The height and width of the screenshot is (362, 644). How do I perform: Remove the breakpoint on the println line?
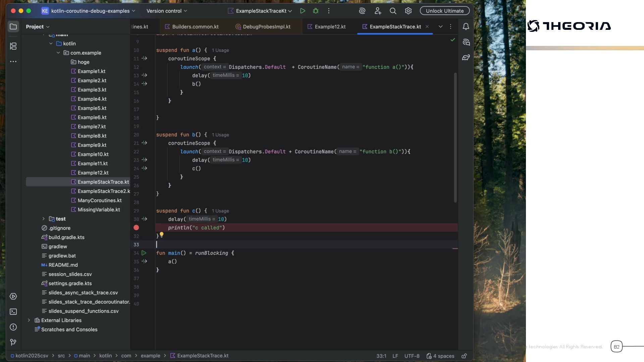(x=136, y=228)
